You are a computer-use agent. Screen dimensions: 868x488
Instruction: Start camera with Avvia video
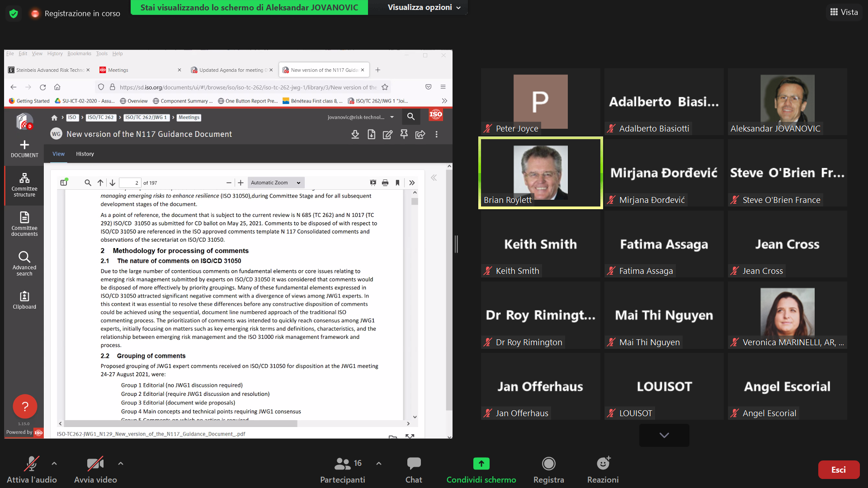(95, 464)
